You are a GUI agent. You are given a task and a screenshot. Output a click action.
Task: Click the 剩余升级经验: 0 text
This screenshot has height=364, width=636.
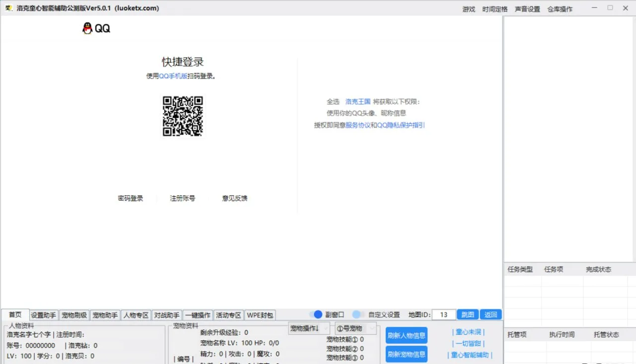click(x=224, y=332)
